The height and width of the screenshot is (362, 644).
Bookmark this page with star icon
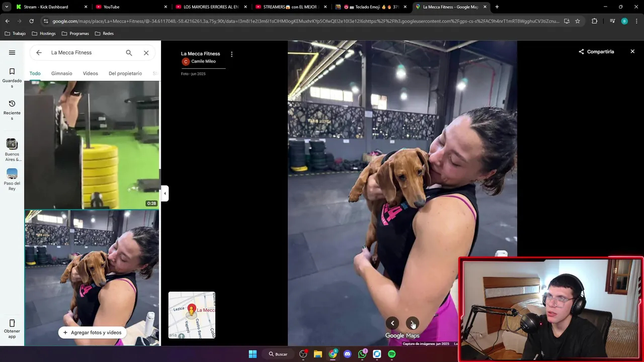pyautogui.click(x=578, y=21)
